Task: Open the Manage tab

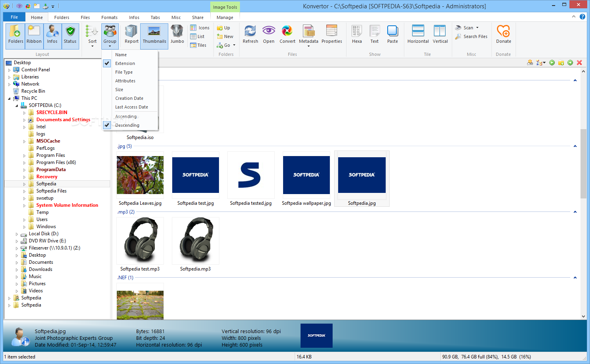Action: tap(225, 17)
